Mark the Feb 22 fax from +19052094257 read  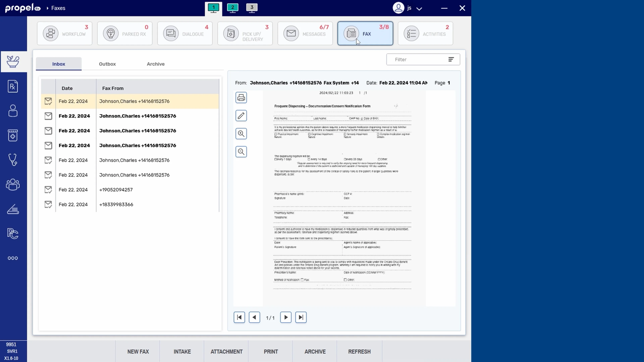click(48, 190)
